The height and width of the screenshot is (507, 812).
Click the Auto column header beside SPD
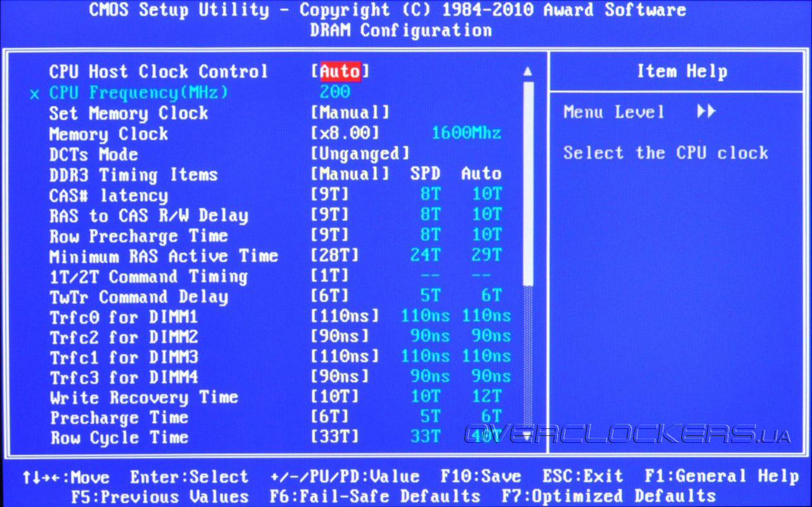tap(481, 174)
